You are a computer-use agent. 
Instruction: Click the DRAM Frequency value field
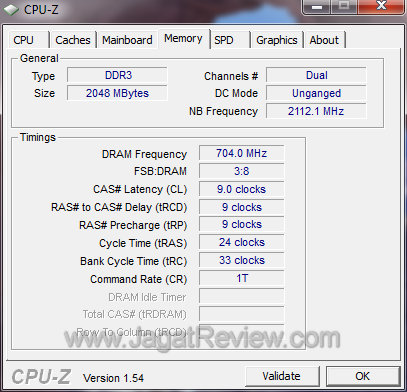(242, 153)
